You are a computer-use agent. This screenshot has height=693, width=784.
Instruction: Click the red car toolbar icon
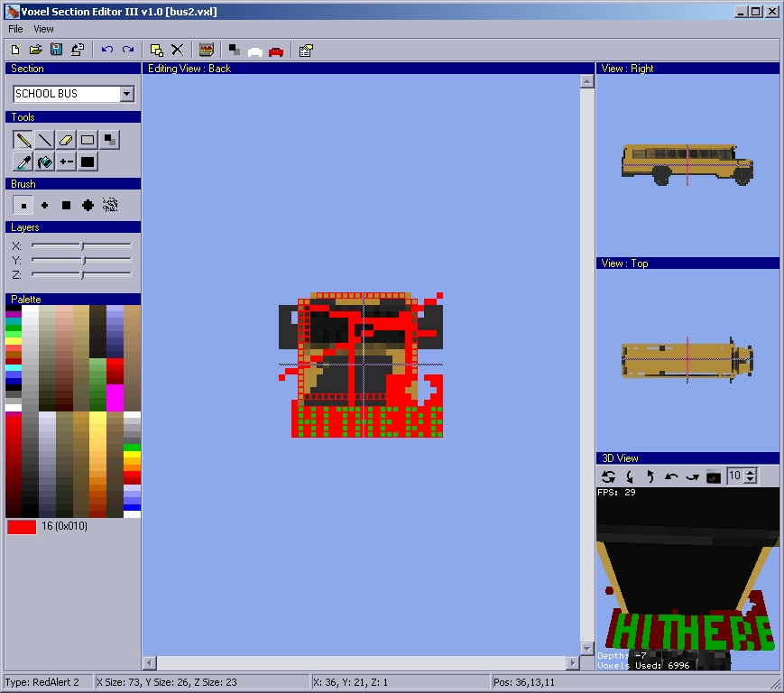click(276, 51)
